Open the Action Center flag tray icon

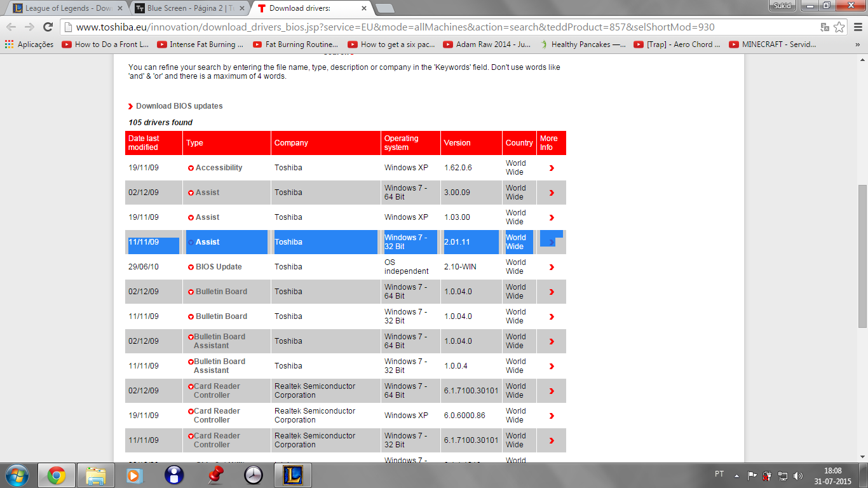(752, 475)
